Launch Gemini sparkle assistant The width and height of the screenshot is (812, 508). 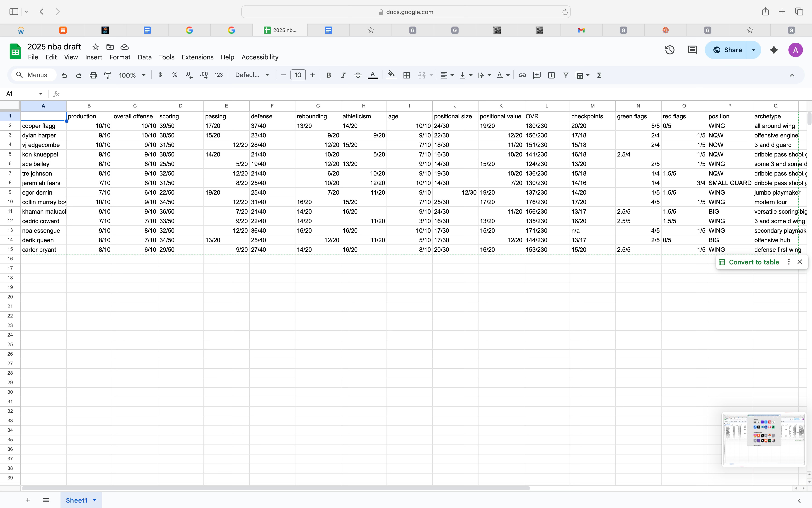coord(774,50)
